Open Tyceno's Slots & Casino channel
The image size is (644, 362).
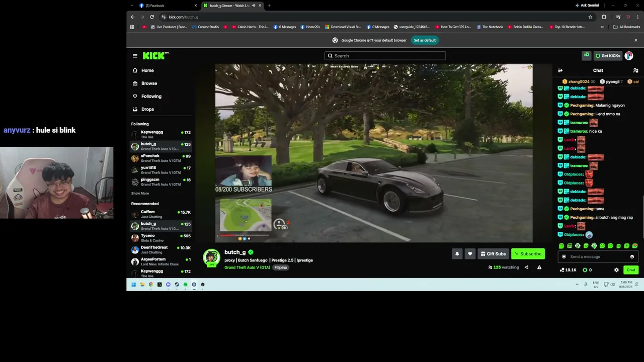pyautogui.click(x=161, y=238)
